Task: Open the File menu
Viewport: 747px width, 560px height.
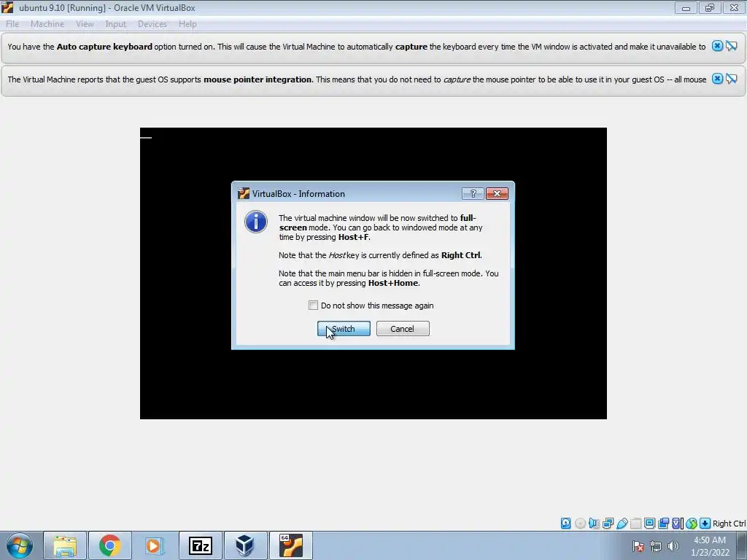Action: 12,24
